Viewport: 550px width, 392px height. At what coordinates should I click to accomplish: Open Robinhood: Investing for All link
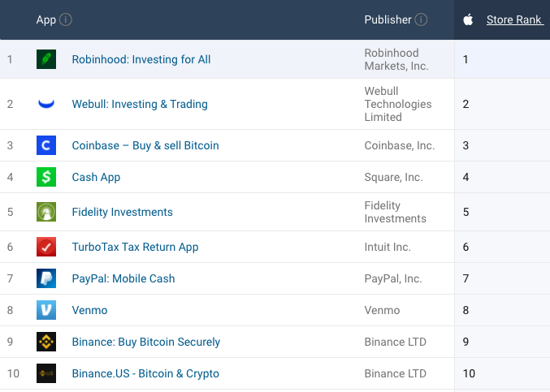[141, 59]
